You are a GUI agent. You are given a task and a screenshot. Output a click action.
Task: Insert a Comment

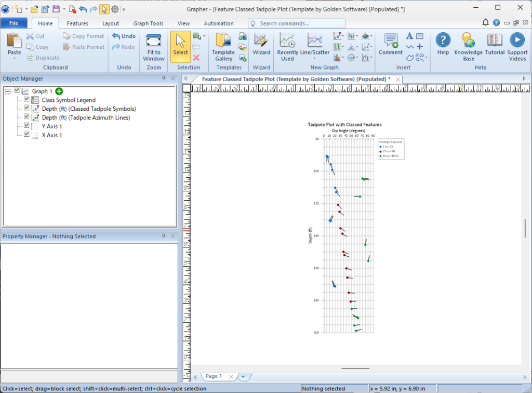[391, 45]
